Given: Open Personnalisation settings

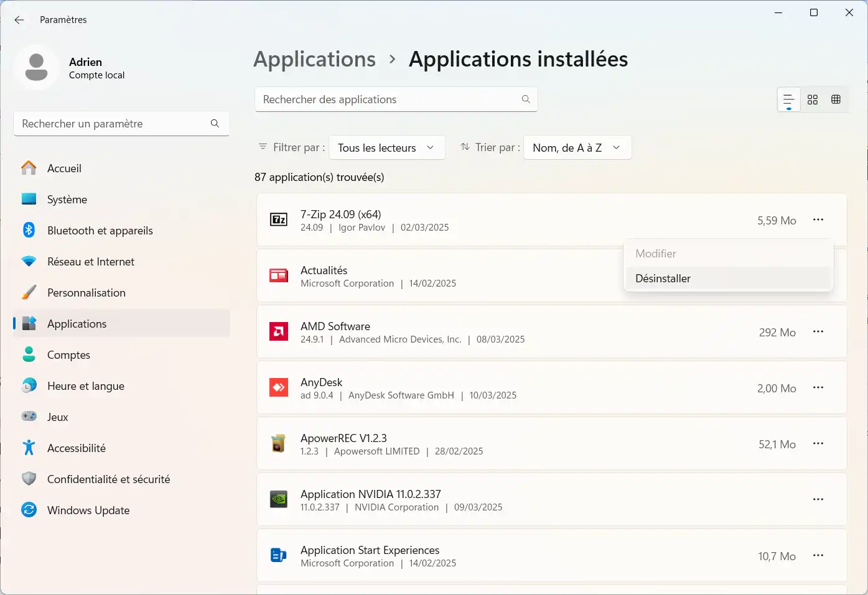Looking at the screenshot, I should [121, 293].
